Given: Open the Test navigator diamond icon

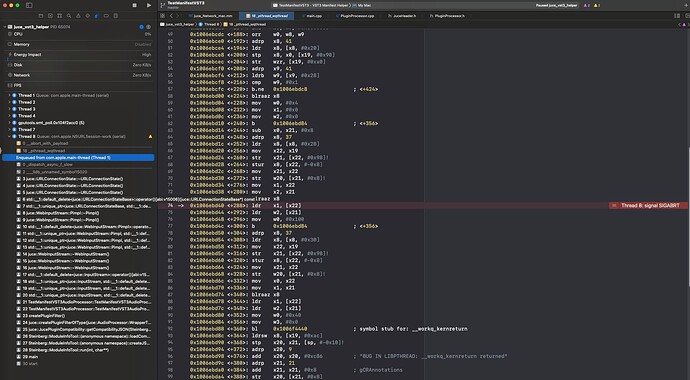Looking at the screenshot, I should (x=88, y=16).
